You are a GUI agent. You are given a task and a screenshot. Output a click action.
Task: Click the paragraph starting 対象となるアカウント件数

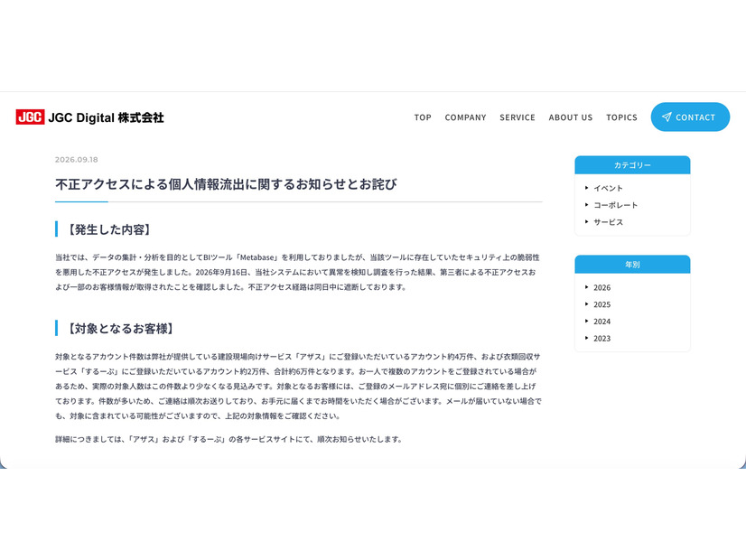(298, 386)
